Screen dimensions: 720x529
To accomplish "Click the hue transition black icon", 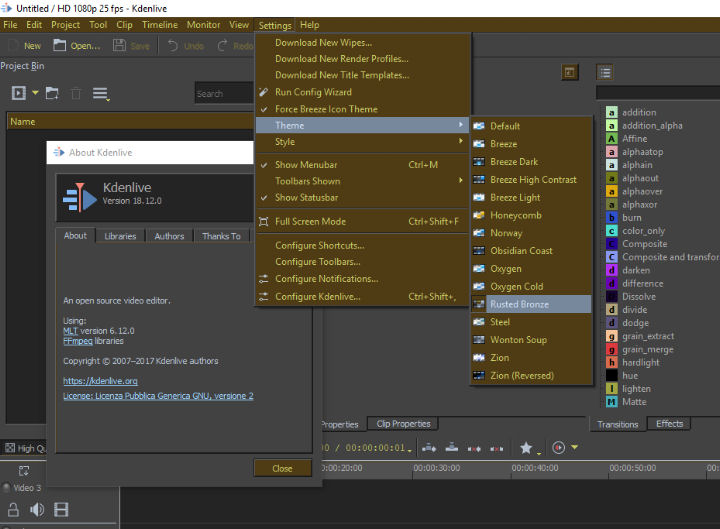I will [612, 376].
